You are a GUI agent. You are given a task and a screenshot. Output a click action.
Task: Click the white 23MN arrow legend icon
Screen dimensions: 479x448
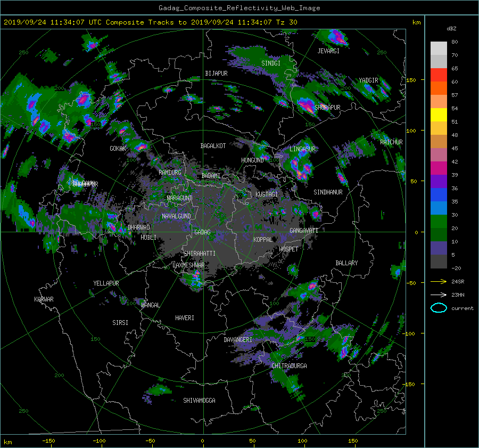point(439,295)
